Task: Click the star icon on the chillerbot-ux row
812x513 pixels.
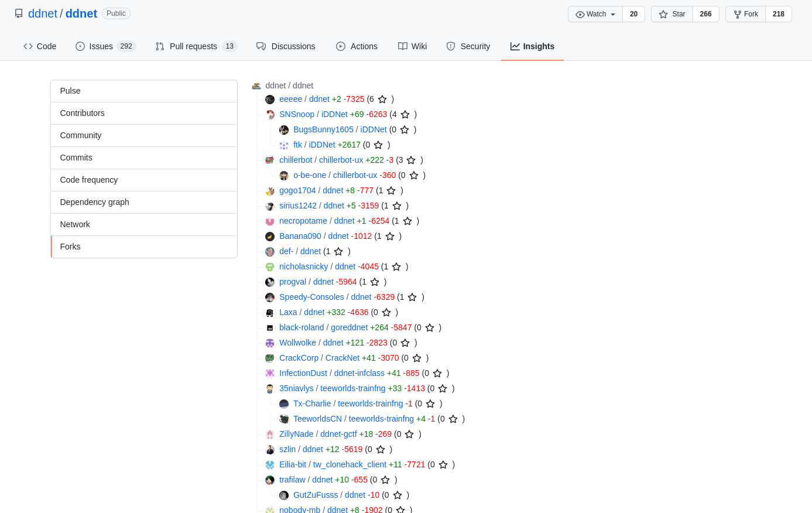Action: (411, 160)
